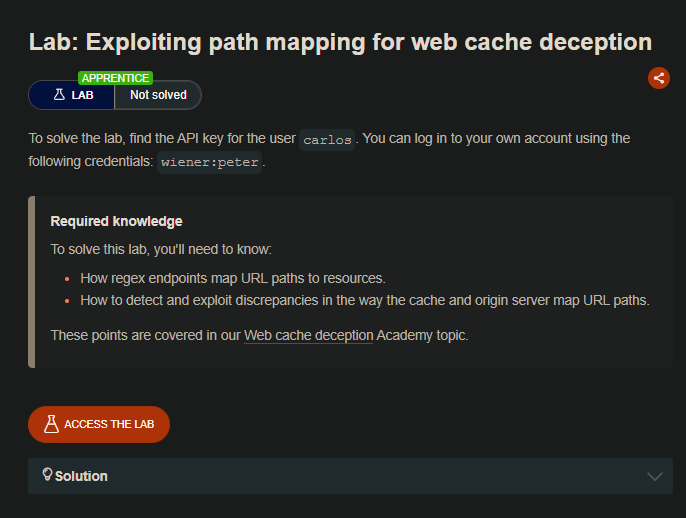Click the wiener:peter credentials code snippet

(x=210, y=162)
